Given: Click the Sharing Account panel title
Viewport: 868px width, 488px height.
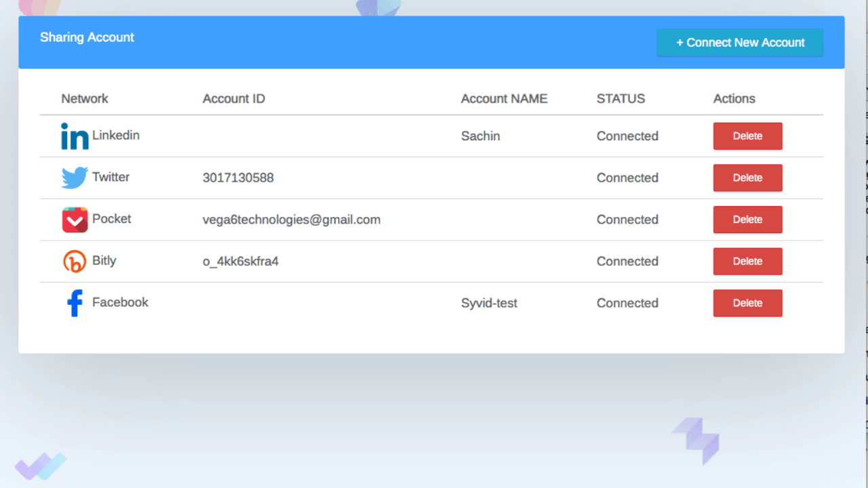Looking at the screenshot, I should pos(87,37).
